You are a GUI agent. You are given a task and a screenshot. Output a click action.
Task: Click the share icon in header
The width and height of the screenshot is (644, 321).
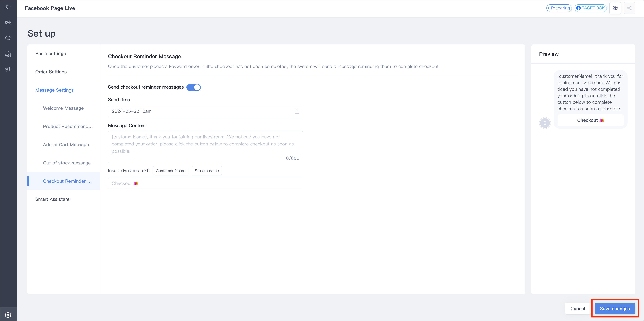(630, 8)
